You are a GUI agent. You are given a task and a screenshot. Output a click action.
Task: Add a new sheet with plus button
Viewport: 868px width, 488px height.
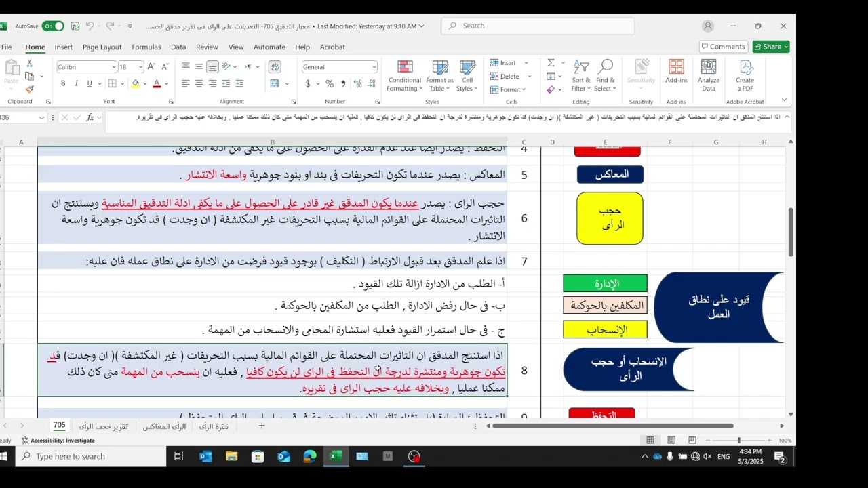click(x=262, y=426)
